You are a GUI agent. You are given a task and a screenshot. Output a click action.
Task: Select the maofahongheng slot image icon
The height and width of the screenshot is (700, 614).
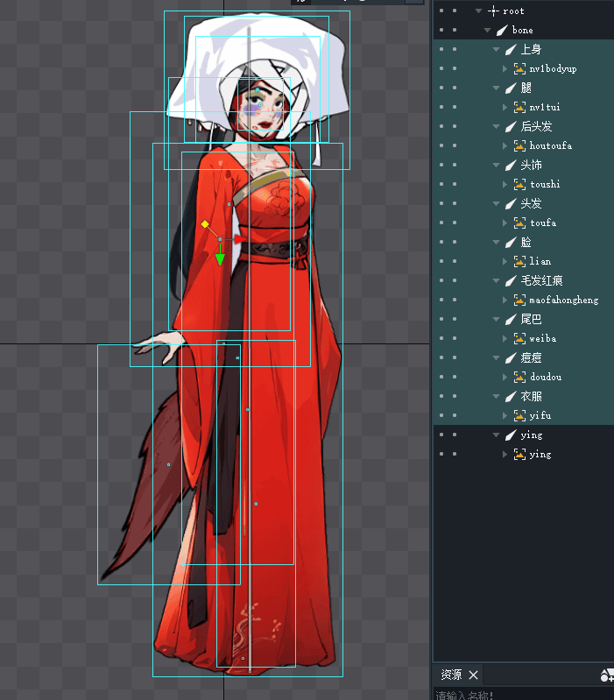point(519,300)
